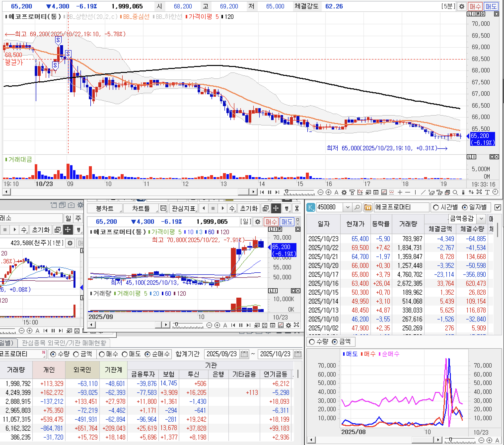Click red 매수 button at top right
504x445 pixels.
[x=475, y=6]
